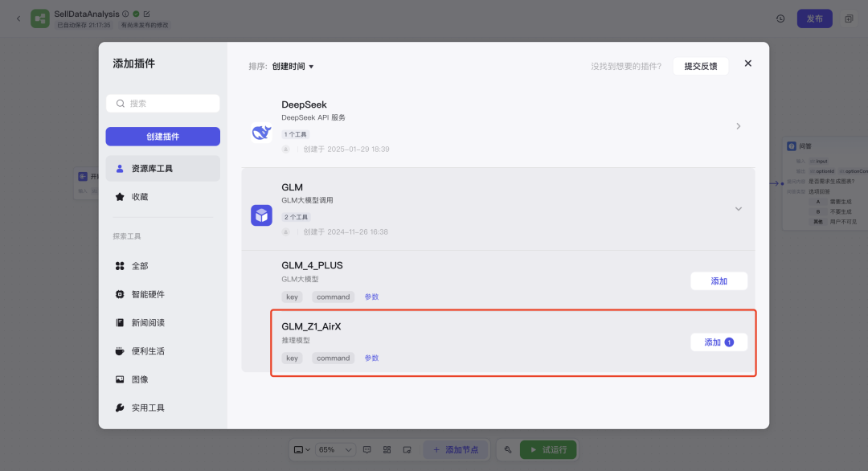The image size is (868, 471).
Task: Open the 创建时间 sort dropdown
Action: tap(293, 67)
